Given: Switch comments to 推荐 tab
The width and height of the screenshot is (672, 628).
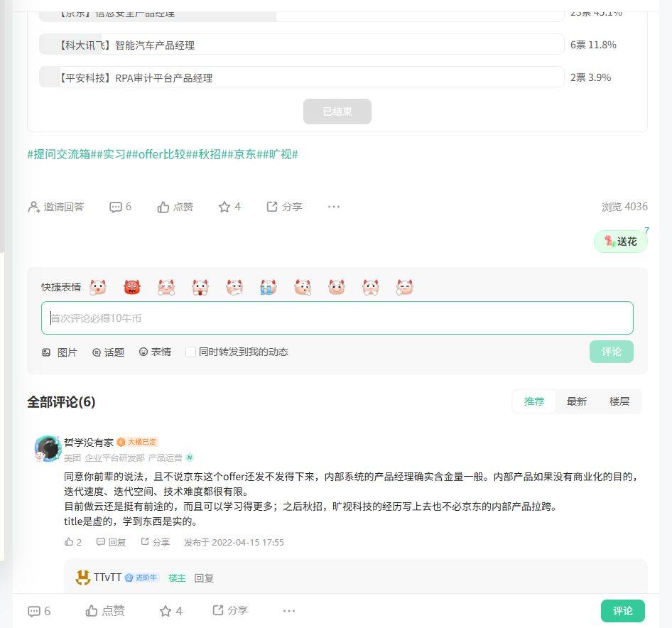Looking at the screenshot, I should click(x=534, y=401).
